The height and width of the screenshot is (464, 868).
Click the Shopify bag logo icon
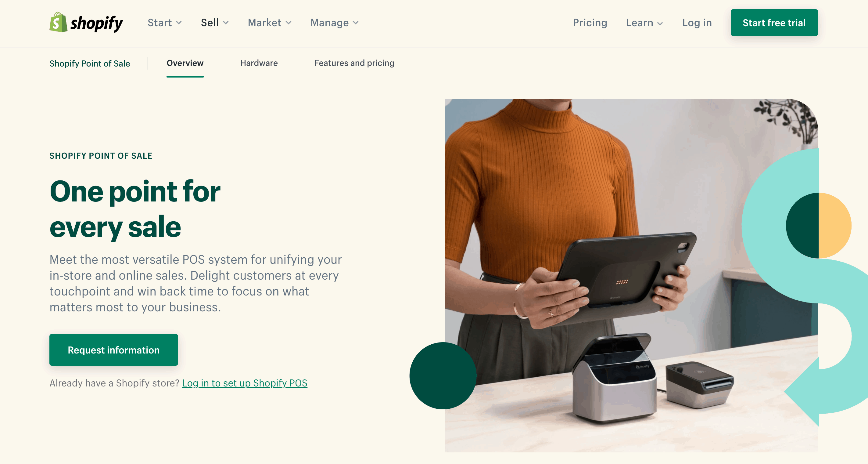(x=57, y=23)
